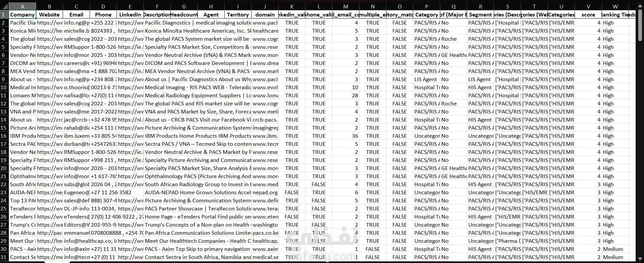The width and height of the screenshot is (644, 263).
Task: Click the 'Segment' header cell
Action: pyautogui.click(x=480, y=14)
